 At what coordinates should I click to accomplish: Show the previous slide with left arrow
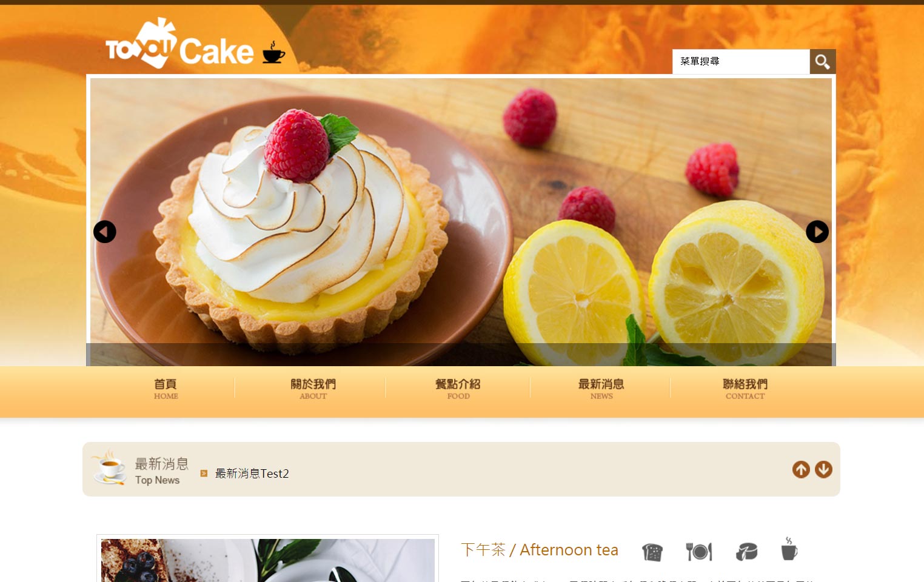[105, 232]
